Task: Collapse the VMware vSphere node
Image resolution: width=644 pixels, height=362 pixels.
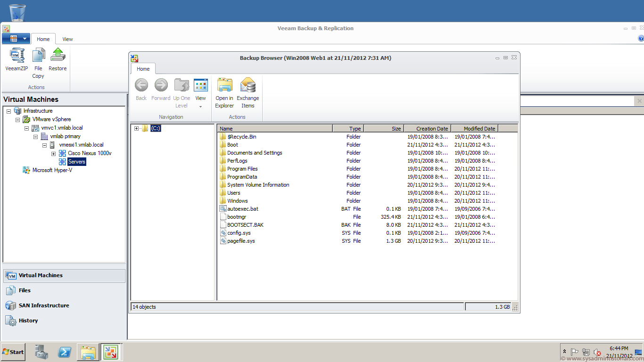Action: tap(17, 119)
